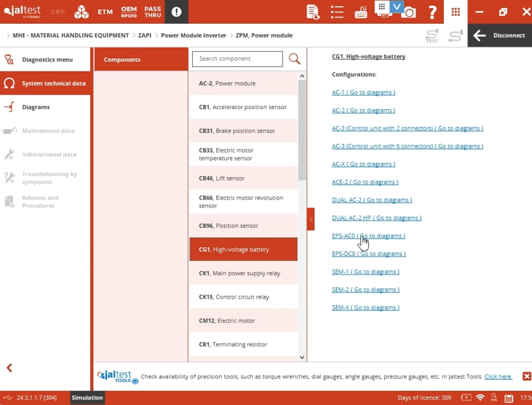Open the PASS THRU mode

pos(153,12)
